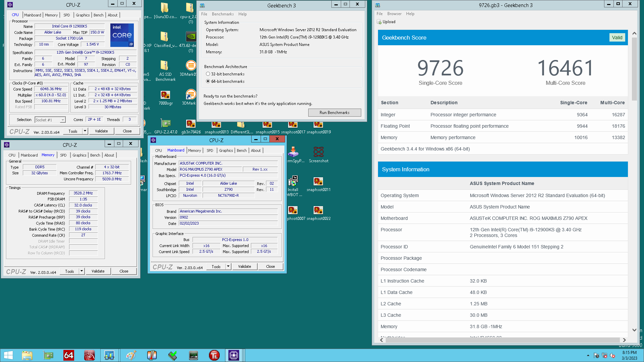The width and height of the screenshot is (644, 362).
Task: Open File Explorer from the taskbar
Action: point(27,355)
